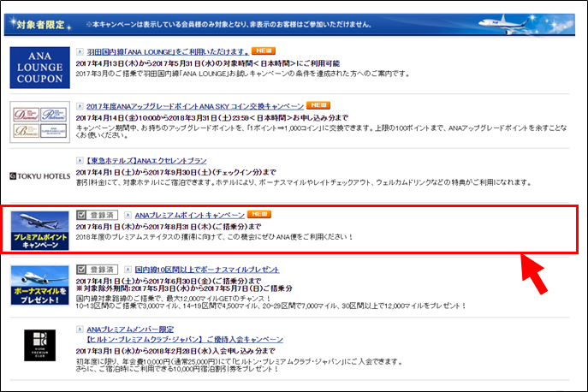Click the NEW badge beside ANAプレミアムポイントキャンペーン
Viewport: 588px width, 392px height.
coord(259,214)
